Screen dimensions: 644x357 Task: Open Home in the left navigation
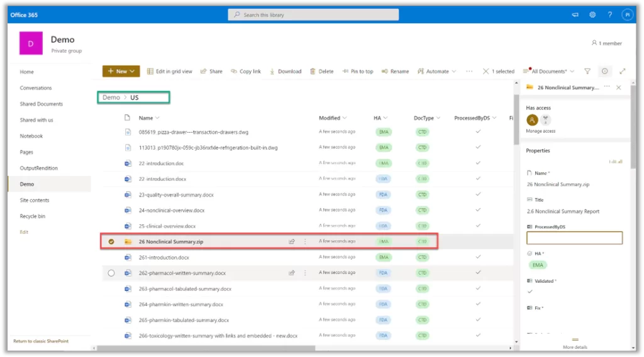coord(26,72)
